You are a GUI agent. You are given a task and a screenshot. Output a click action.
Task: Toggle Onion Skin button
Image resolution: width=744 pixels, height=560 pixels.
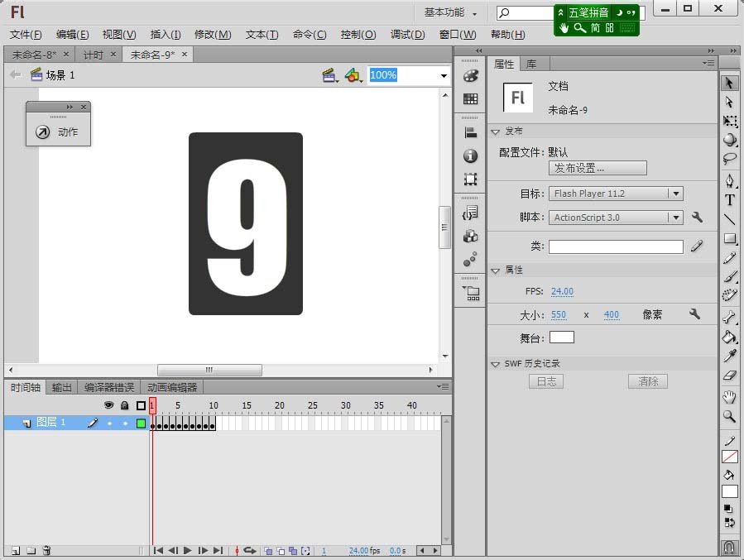pyautogui.click(x=268, y=551)
